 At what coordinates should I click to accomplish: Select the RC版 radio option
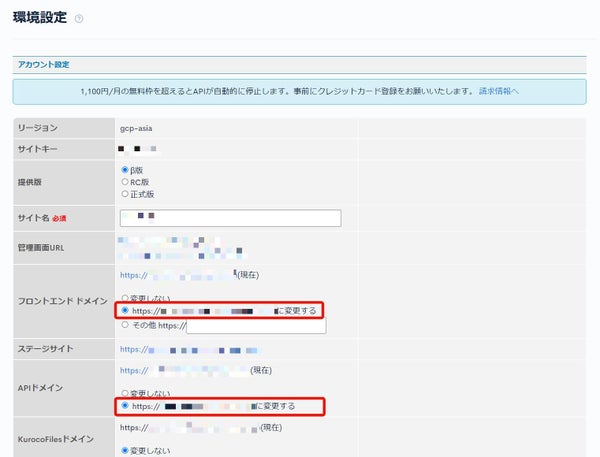[125, 182]
